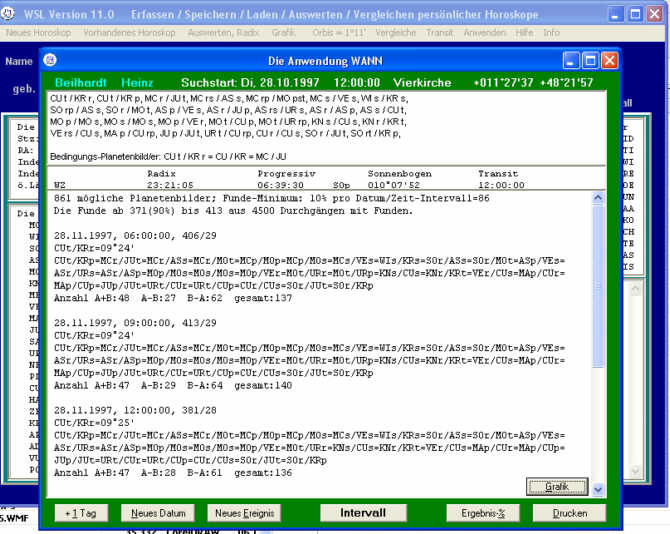This screenshot has width=670, height=534.
Task: Click the WANN dialog's title bar icon
Action: pyautogui.click(x=50, y=60)
